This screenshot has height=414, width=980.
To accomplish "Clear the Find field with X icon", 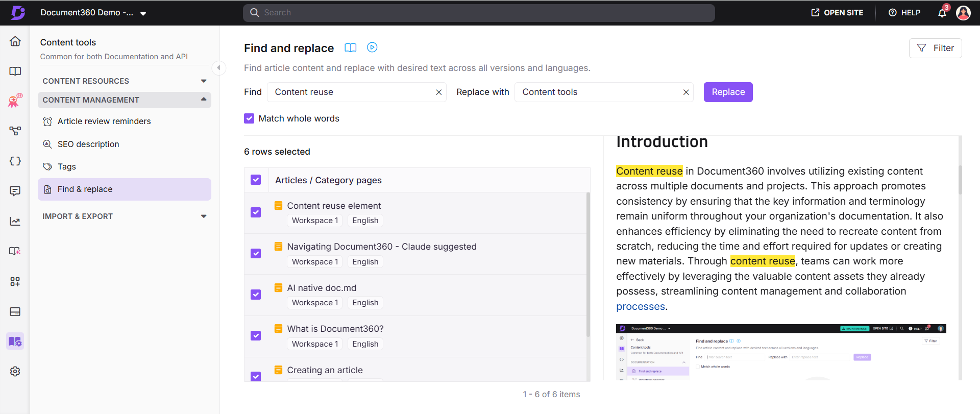I will [438, 92].
